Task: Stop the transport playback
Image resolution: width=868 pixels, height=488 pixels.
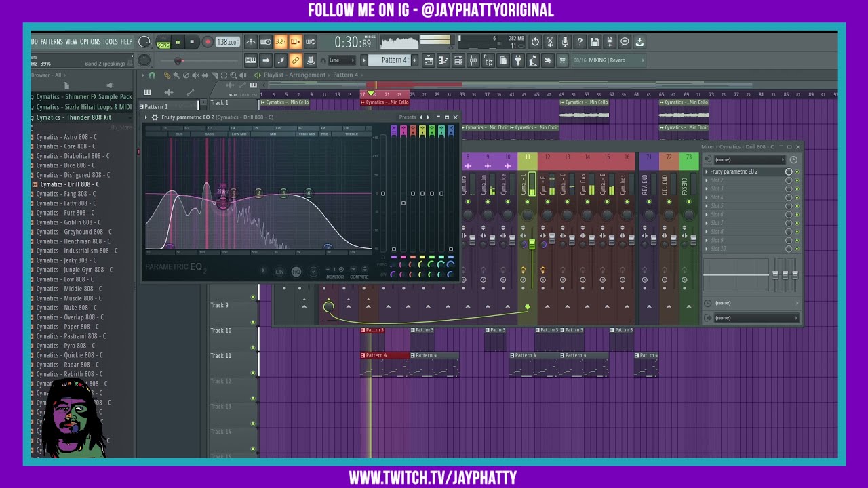Action: pos(192,42)
